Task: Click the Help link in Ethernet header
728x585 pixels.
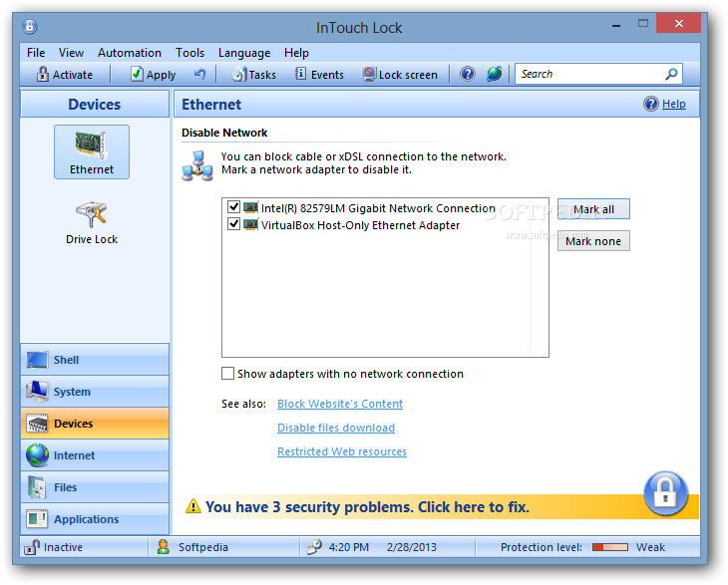Action: tap(674, 104)
